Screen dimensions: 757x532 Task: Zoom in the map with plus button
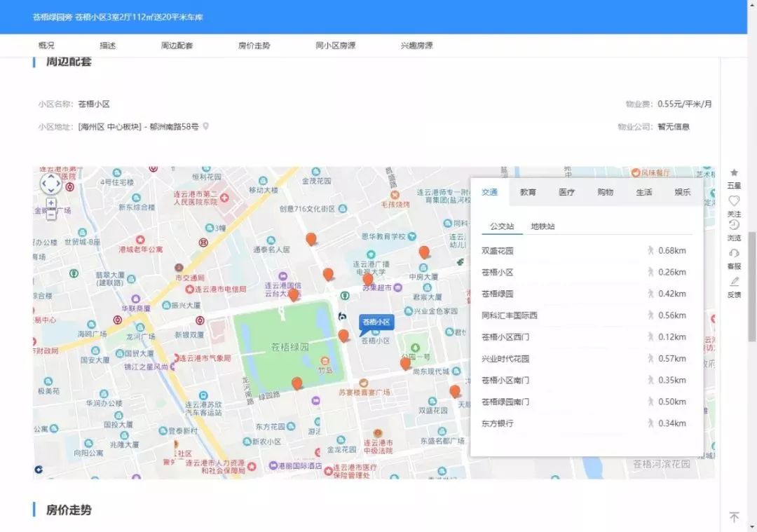coord(51,203)
